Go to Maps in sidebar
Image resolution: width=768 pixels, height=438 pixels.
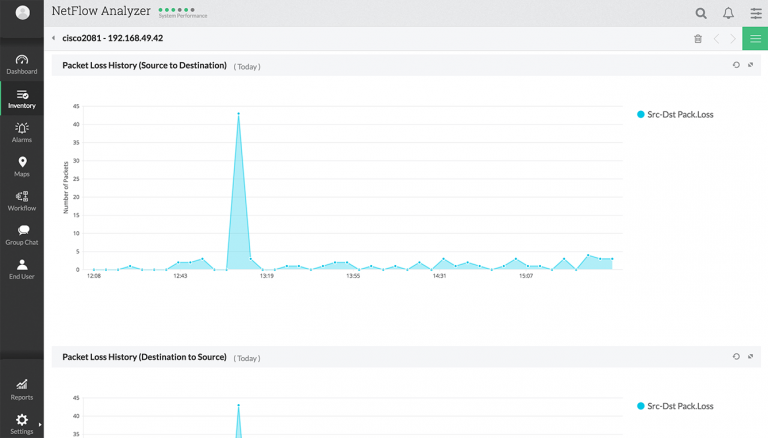22,167
